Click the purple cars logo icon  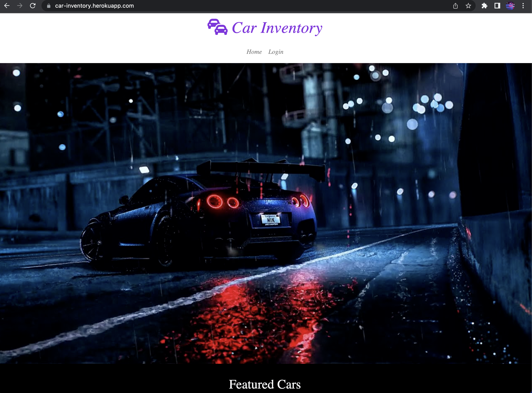[217, 27]
